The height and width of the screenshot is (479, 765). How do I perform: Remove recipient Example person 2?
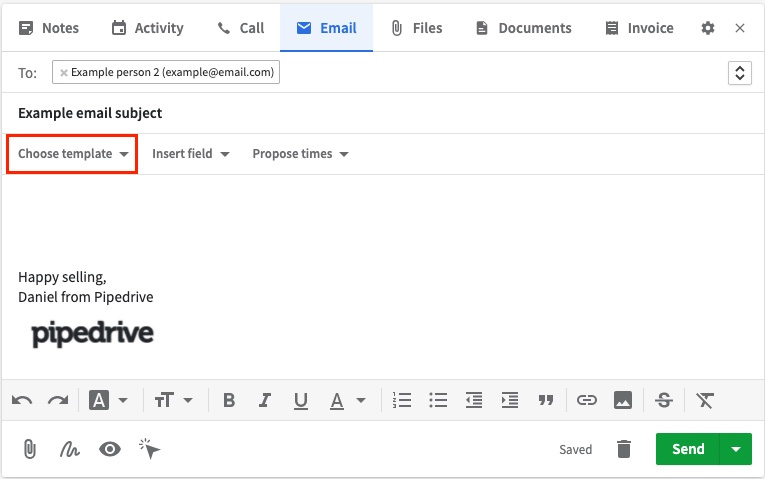point(63,73)
